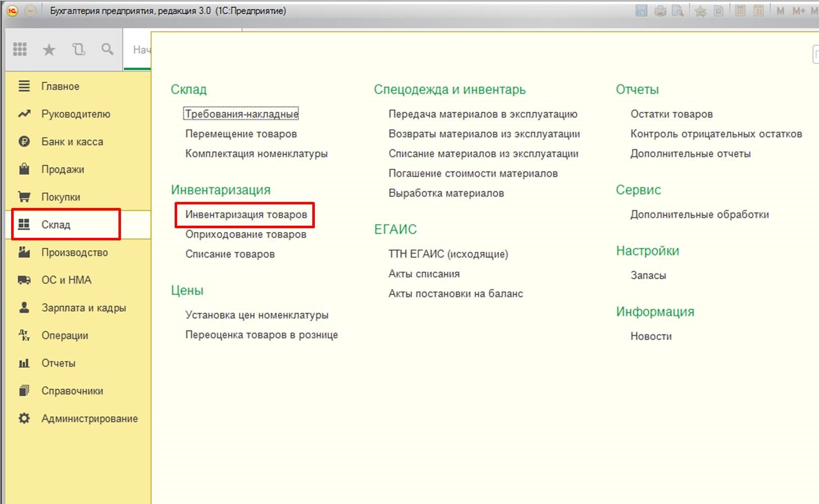
Task: Open Установка цен номенклатуры link
Action: (257, 315)
